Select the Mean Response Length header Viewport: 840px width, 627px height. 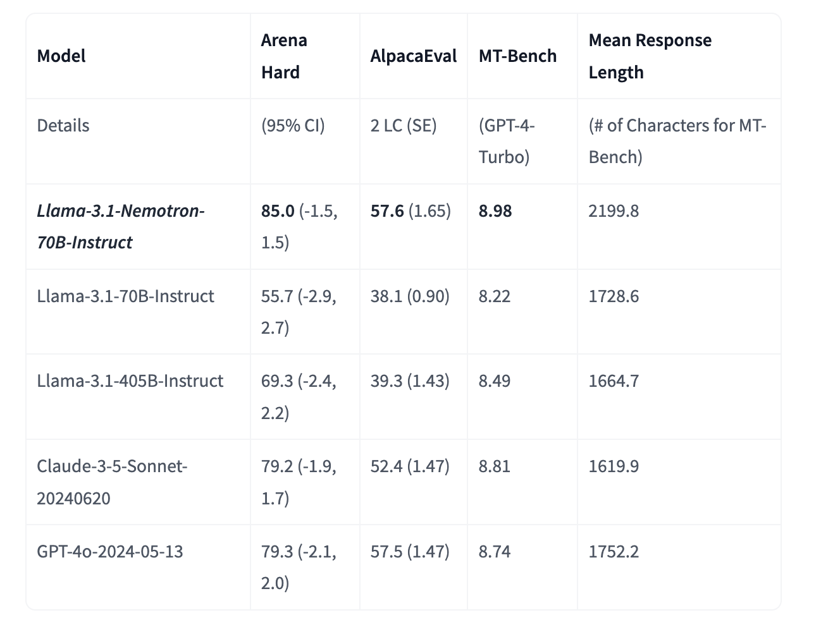click(650, 56)
